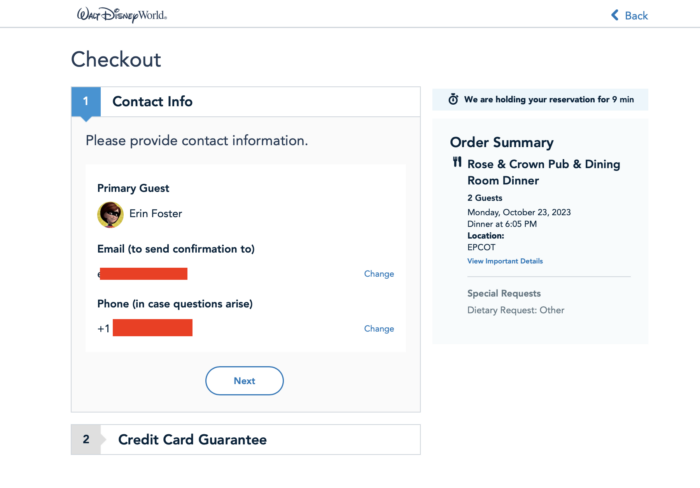Screen dimensions: 700x488
Task: Click the stopwatch timer icon
Action: pyautogui.click(x=453, y=99)
